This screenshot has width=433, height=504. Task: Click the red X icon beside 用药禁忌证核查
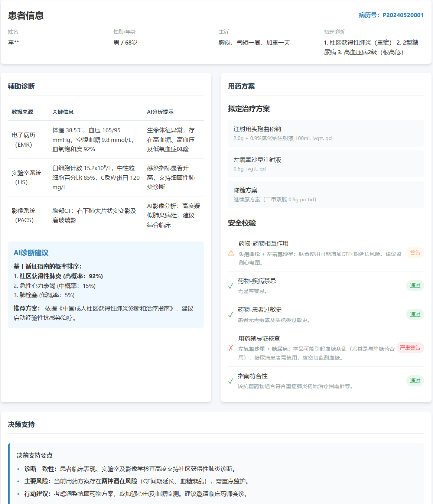[x=231, y=348]
